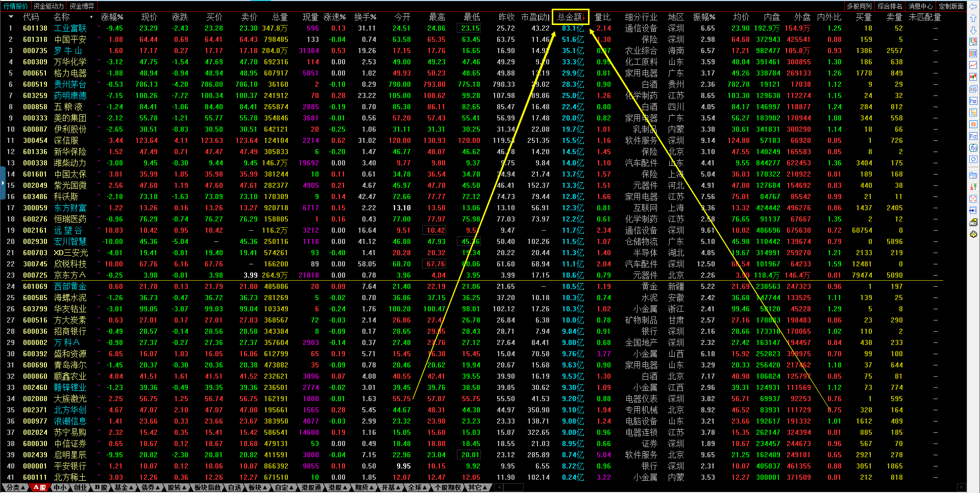Open the red line chart sidebar icon
The height and width of the screenshot is (493, 980).
click(x=973, y=65)
